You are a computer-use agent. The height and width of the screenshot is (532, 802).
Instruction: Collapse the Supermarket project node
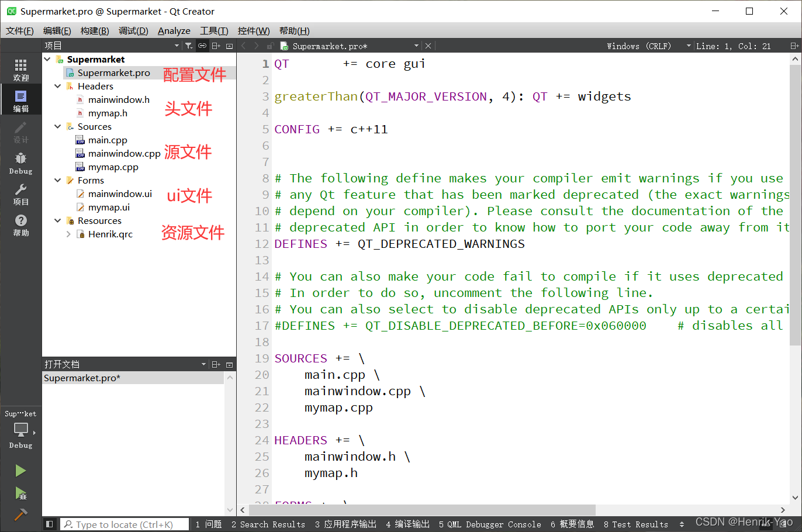click(x=47, y=59)
